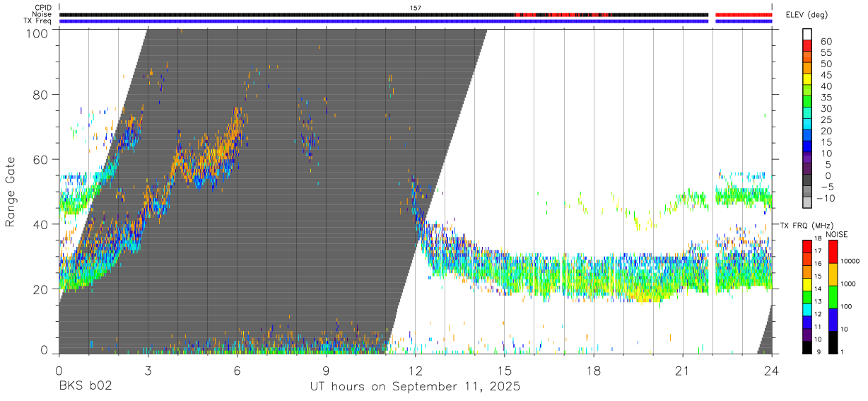Pick the blue 10–100 NOISE colorbar segment
868x401 pixels.
pos(833,320)
